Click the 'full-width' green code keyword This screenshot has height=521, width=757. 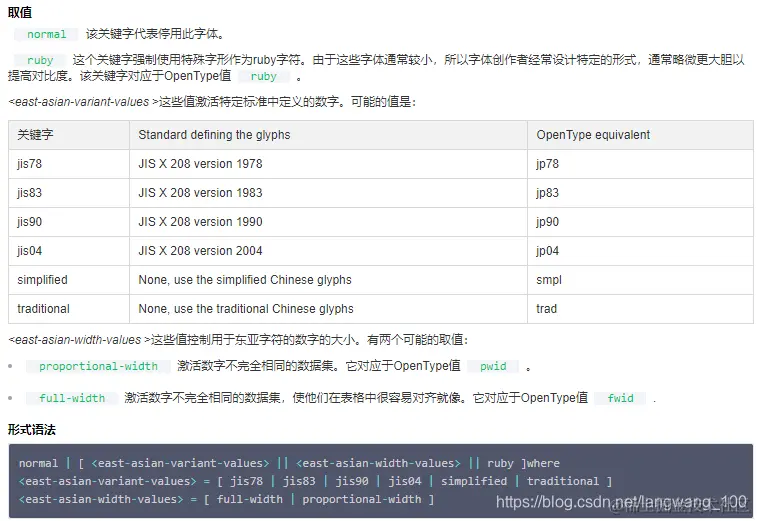[72, 398]
